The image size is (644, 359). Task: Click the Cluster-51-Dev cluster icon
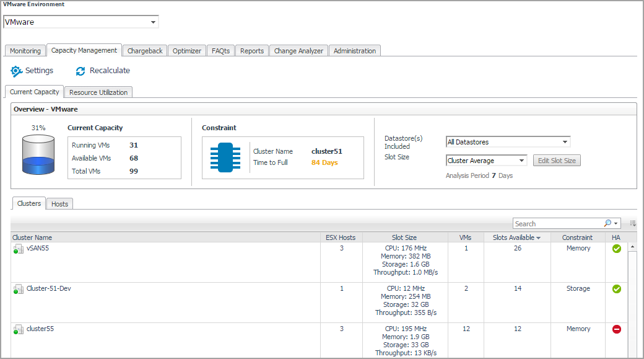(18, 289)
